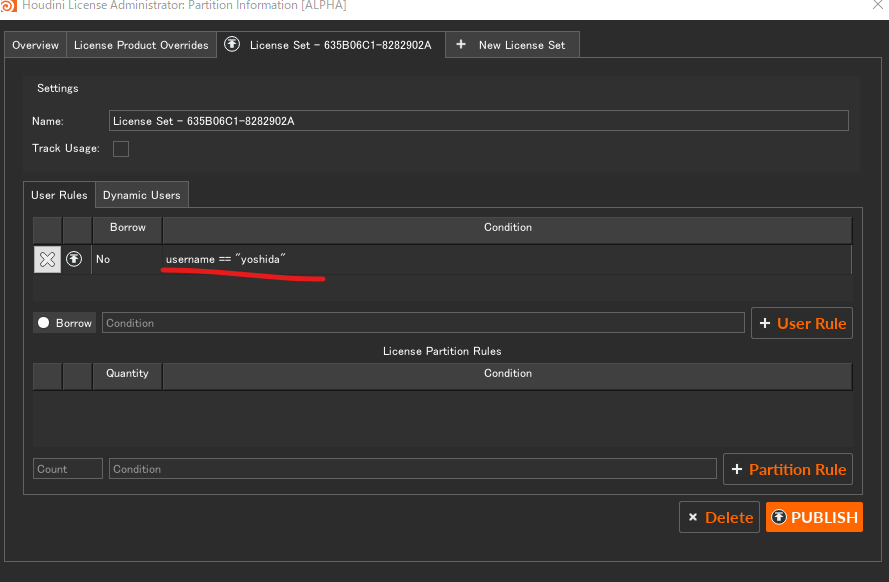Click the upload icon in yoshida rule row
The image size is (889, 582).
(74, 259)
